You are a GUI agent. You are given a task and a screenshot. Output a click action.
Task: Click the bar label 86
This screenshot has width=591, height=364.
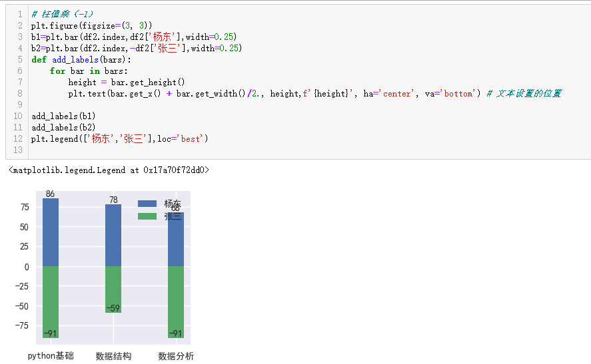pos(50,194)
